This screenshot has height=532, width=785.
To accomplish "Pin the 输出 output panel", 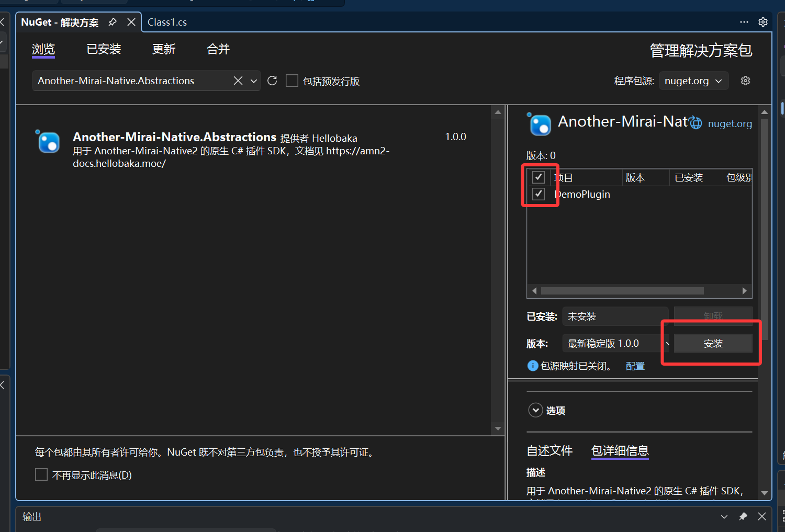I will pyautogui.click(x=743, y=516).
